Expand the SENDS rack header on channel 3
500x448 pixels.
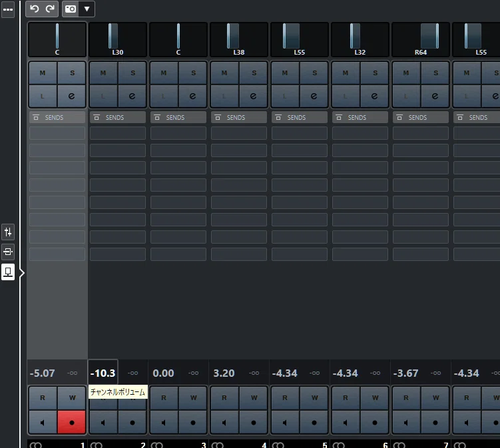pyautogui.click(x=178, y=117)
